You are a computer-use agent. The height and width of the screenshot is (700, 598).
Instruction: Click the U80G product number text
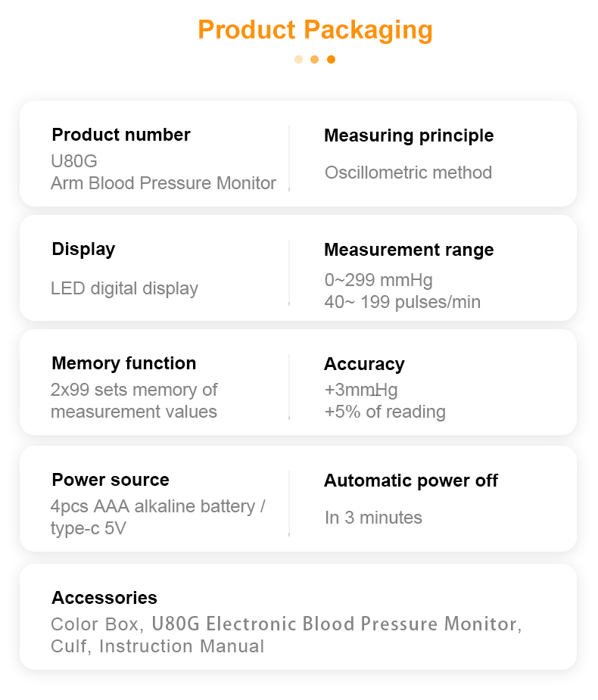[x=74, y=161]
